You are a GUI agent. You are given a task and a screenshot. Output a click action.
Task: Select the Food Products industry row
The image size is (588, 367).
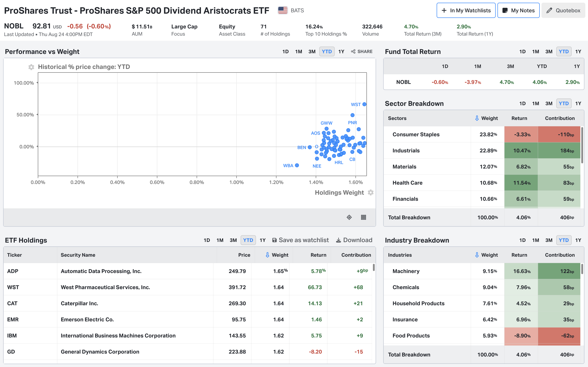482,336
